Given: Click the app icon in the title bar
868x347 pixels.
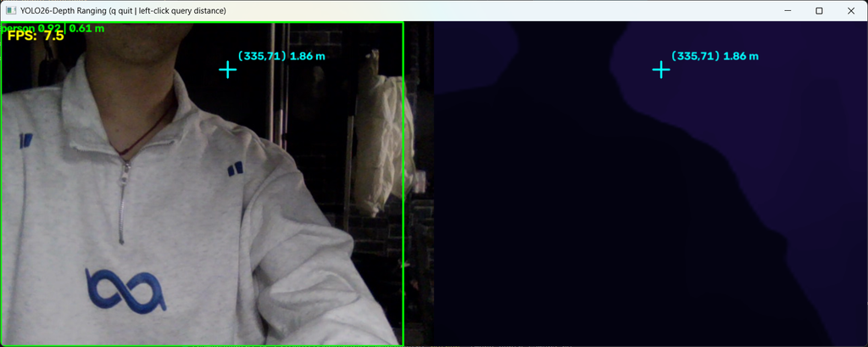Looking at the screenshot, I should pyautogui.click(x=10, y=10).
